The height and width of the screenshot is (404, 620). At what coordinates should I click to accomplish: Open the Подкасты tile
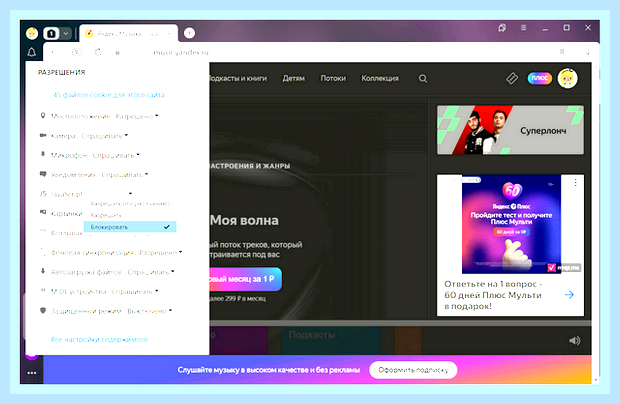tap(331, 340)
